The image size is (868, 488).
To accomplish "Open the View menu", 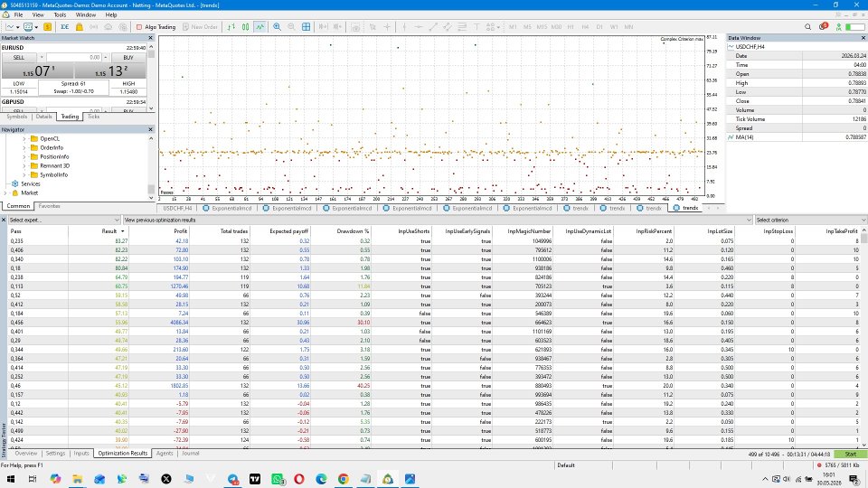I will click(x=38, y=15).
